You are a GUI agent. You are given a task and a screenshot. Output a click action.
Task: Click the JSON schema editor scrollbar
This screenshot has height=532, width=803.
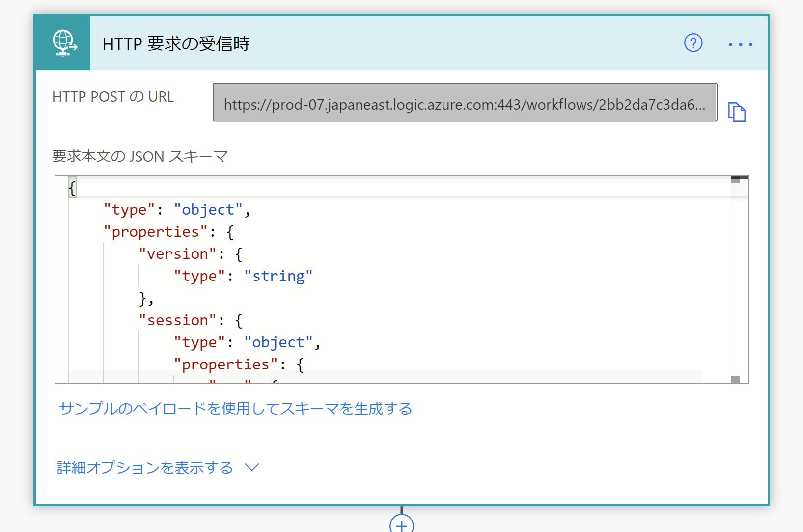pos(735,279)
